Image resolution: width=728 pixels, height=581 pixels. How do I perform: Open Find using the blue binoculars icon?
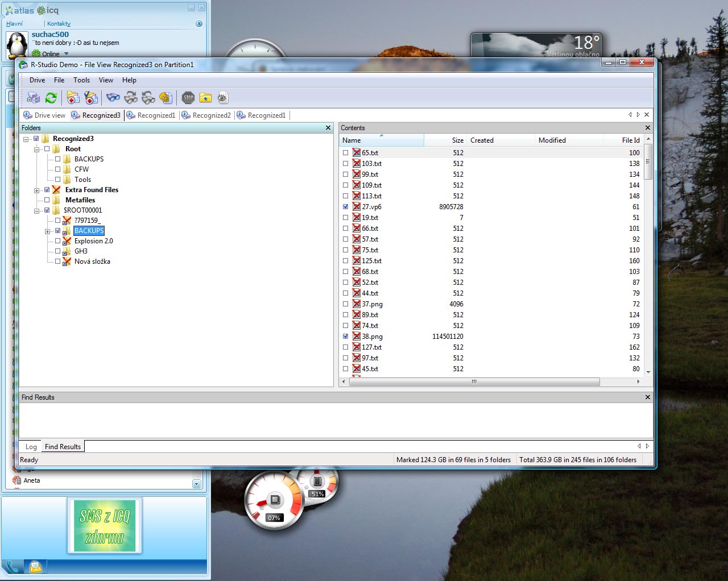(113, 98)
